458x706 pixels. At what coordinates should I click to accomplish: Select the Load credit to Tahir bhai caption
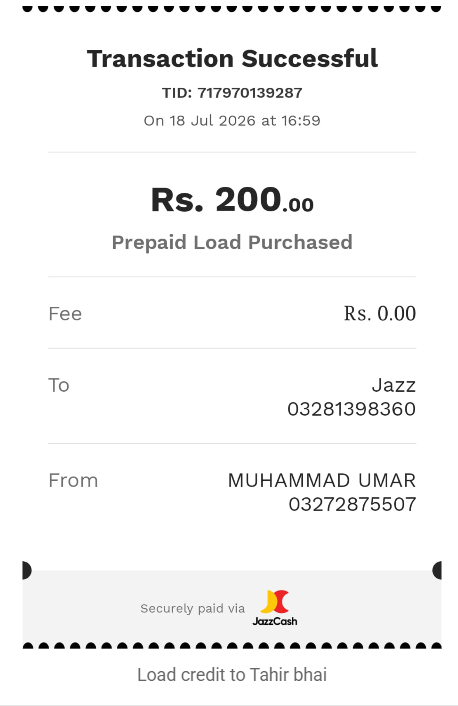232,675
